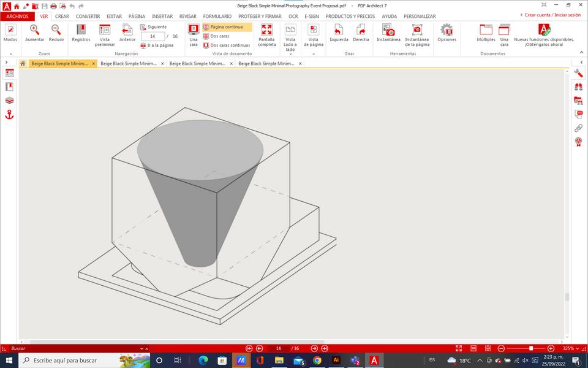Click the save icon in quick access bar
The width and height of the screenshot is (588, 368).
coord(44,6)
